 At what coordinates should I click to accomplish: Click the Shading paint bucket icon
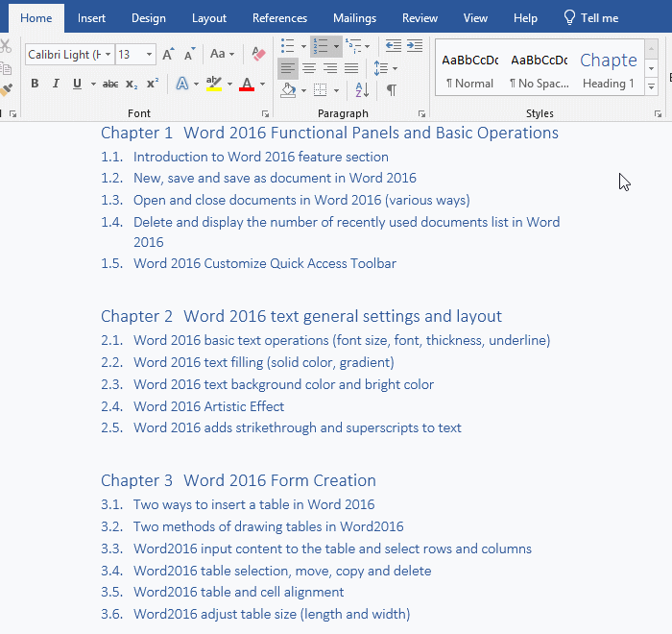click(x=288, y=90)
